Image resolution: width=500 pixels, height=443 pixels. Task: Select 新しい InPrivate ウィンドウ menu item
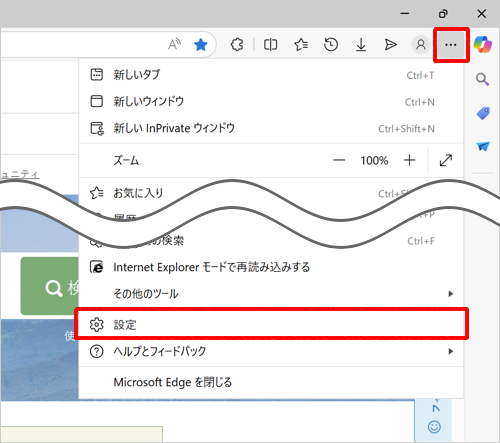271,128
